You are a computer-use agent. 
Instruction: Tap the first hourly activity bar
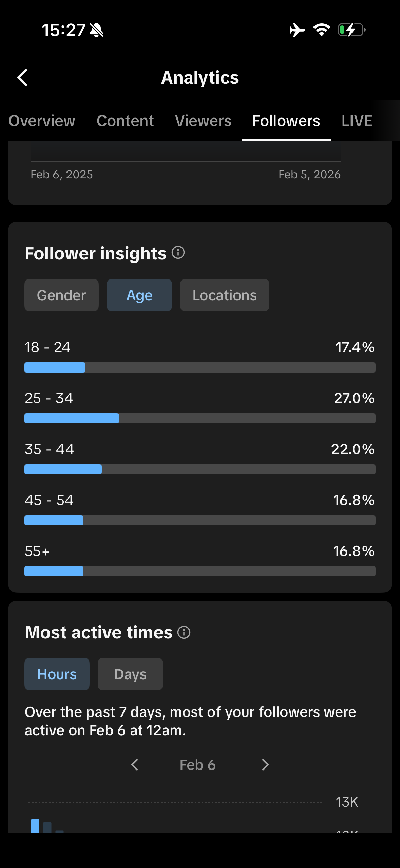click(x=35, y=826)
